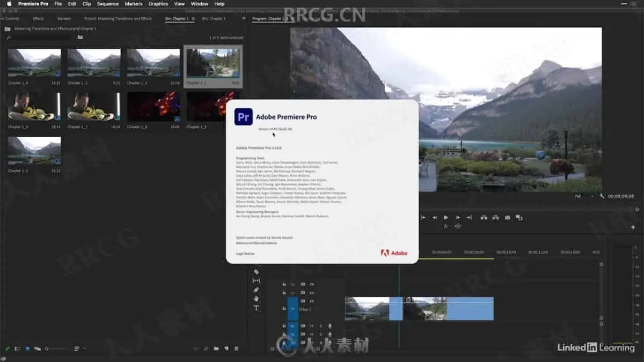The width and height of the screenshot is (644, 362).
Task: Create a New Bin with folder icon
Action: 216,349
